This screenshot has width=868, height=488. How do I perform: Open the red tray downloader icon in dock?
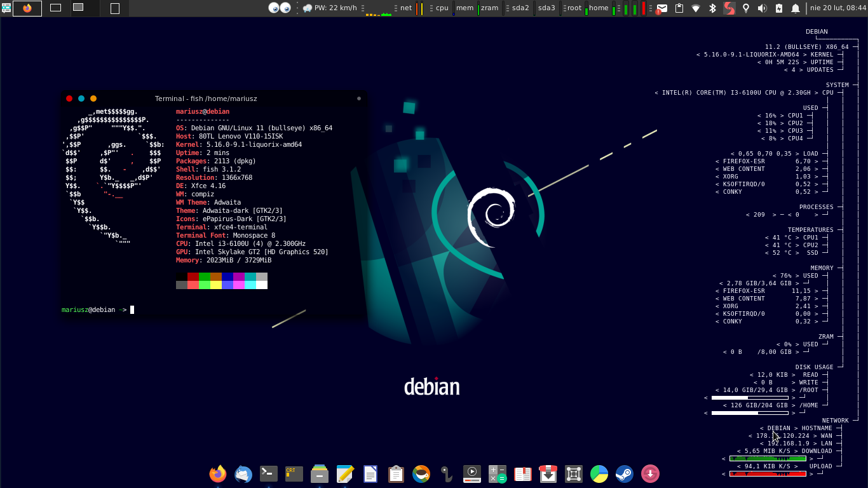548,473
